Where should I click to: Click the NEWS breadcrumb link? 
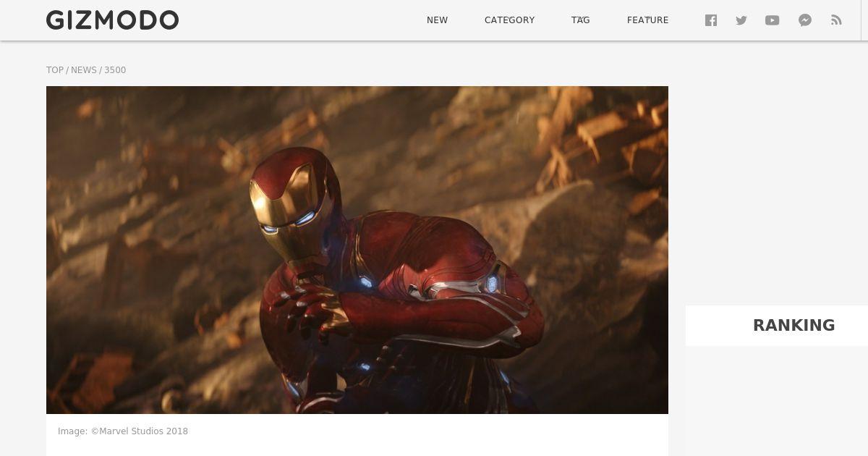click(x=84, y=70)
